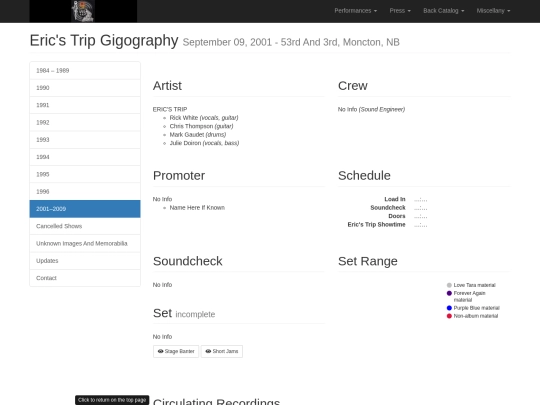Select the 1996 sidebar item
Viewport: 540px width, 405px height.
(85, 191)
